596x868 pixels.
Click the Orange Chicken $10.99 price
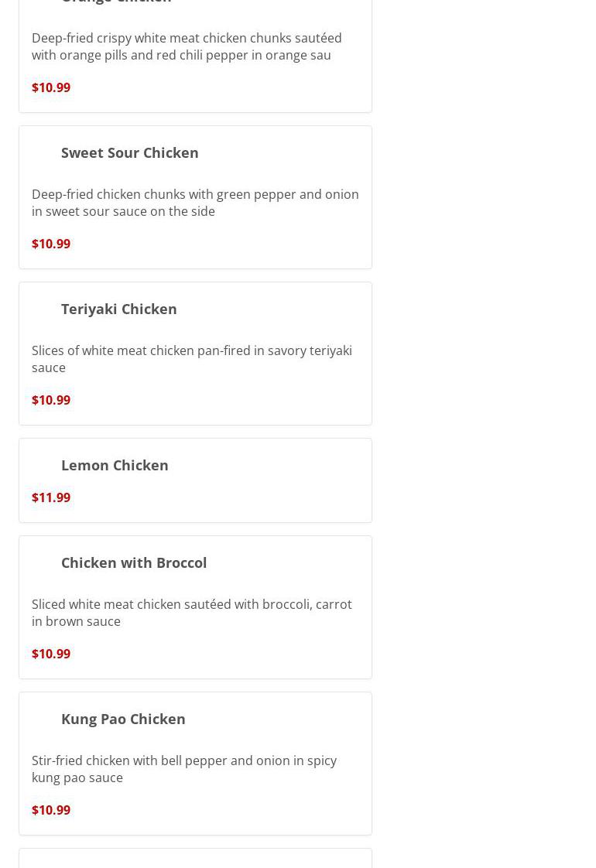coord(51,87)
